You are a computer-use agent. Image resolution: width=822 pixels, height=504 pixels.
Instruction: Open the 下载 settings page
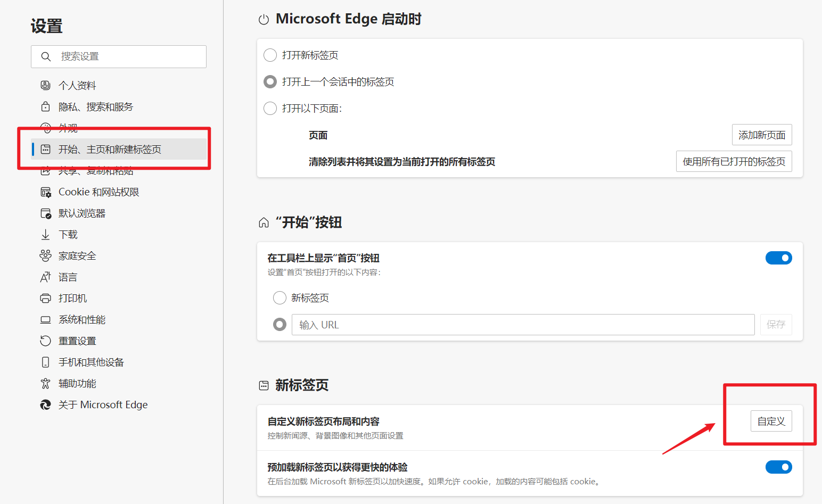tap(119, 235)
